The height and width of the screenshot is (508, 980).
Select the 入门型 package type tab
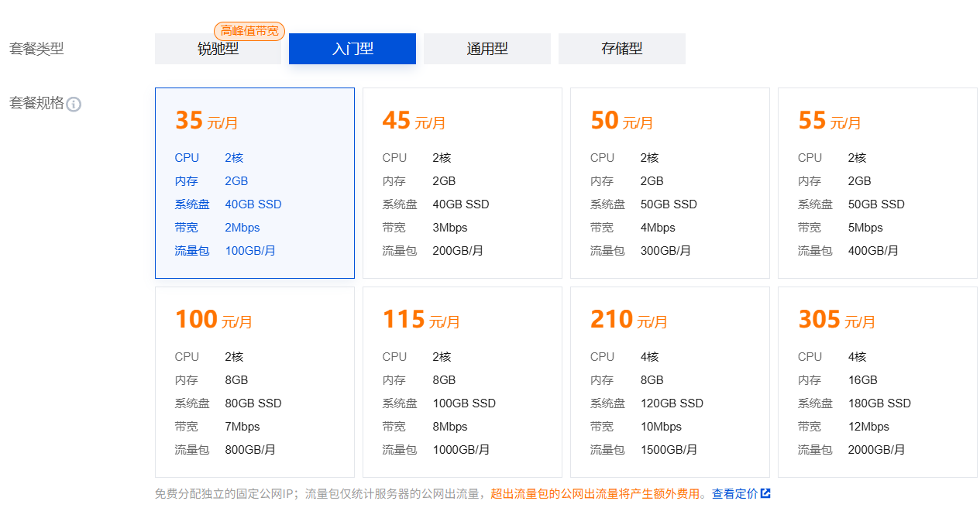pyautogui.click(x=352, y=49)
